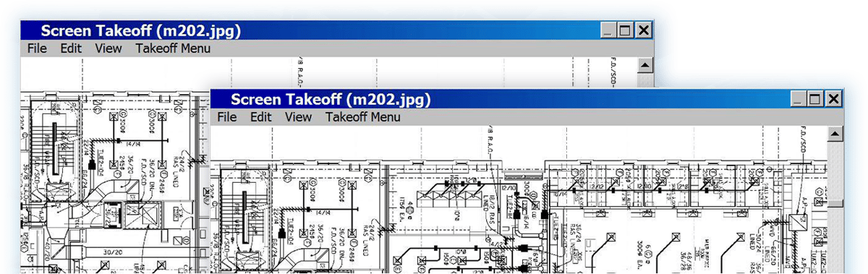Open Edit menu in back window
The width and height of the screenshot is (868, 274).
pyautogui.click(x=71, y=48)
